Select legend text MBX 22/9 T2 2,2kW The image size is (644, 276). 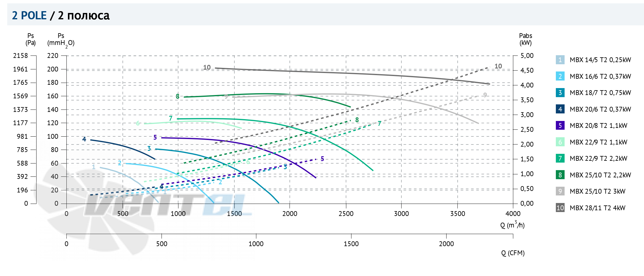click(598, 158)
